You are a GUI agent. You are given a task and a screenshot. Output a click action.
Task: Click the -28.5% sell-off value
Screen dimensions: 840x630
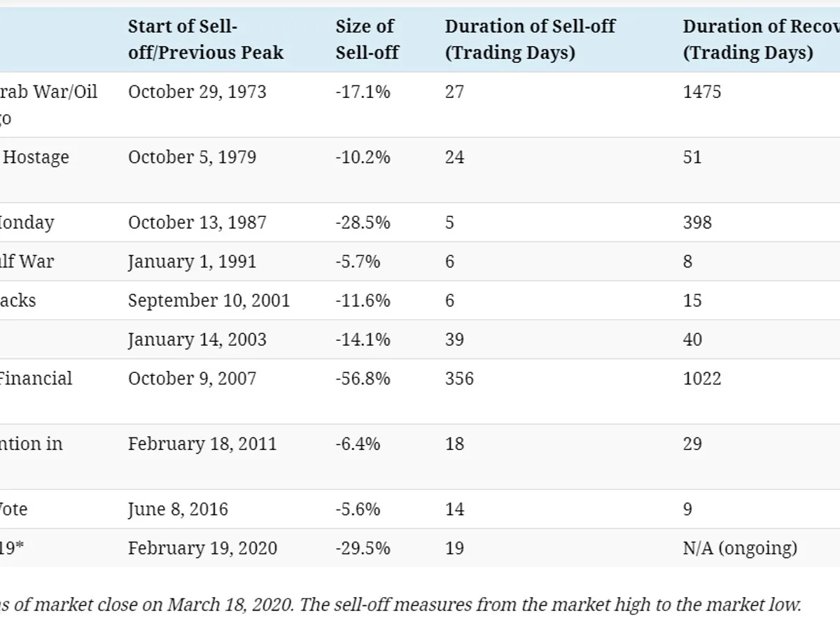[x=363, y=223]
